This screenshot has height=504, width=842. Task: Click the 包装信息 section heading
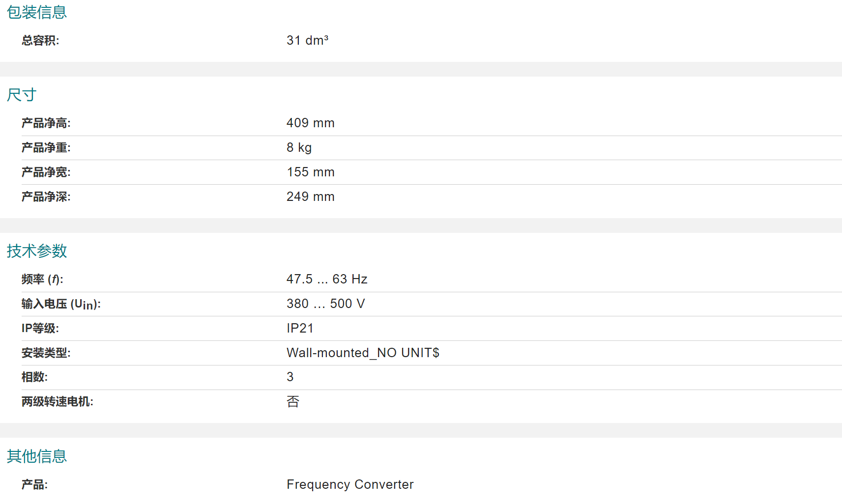tap(37, 12)
